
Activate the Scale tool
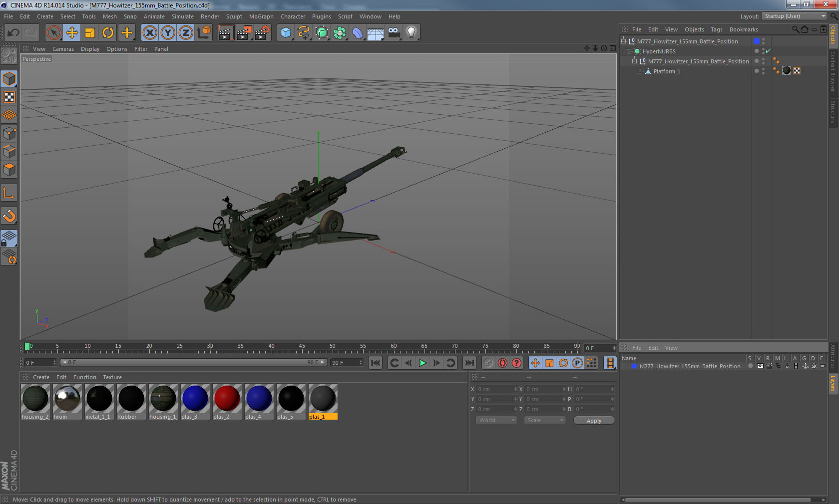click(90, 33)
